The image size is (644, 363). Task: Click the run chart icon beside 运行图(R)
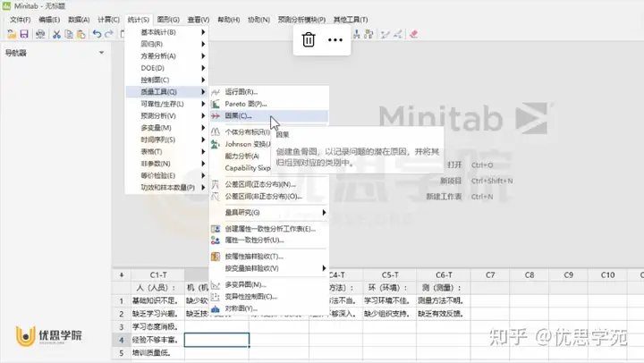tap(216, 92)
